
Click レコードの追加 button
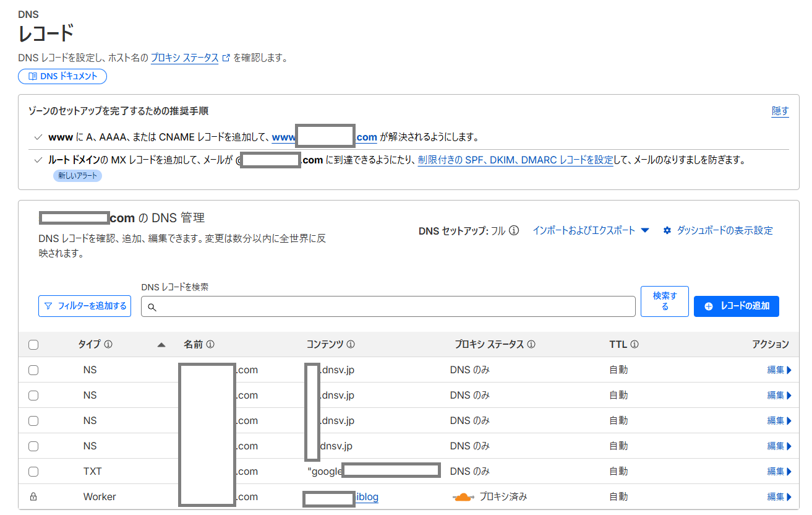click(737, 306)
